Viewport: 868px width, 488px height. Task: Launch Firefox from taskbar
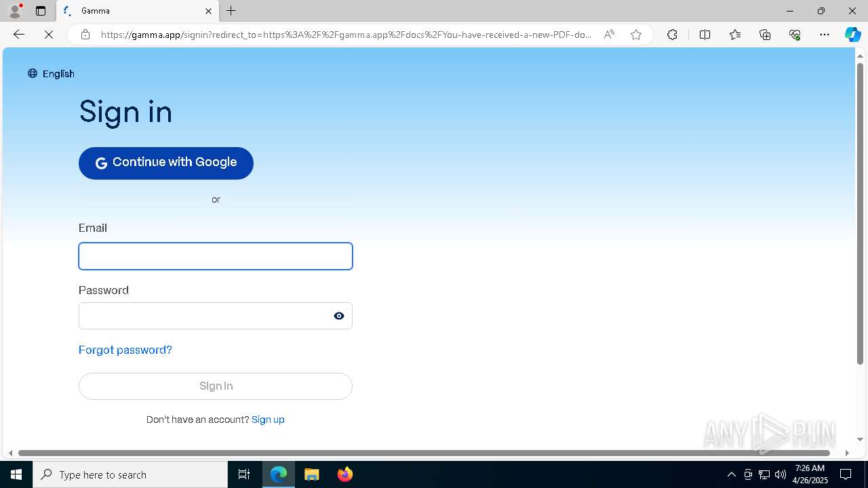coord(345,474)
